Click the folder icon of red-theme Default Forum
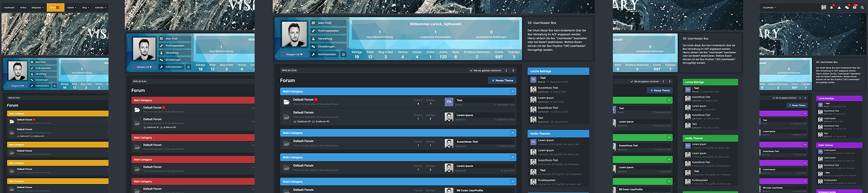 point(137,110)
